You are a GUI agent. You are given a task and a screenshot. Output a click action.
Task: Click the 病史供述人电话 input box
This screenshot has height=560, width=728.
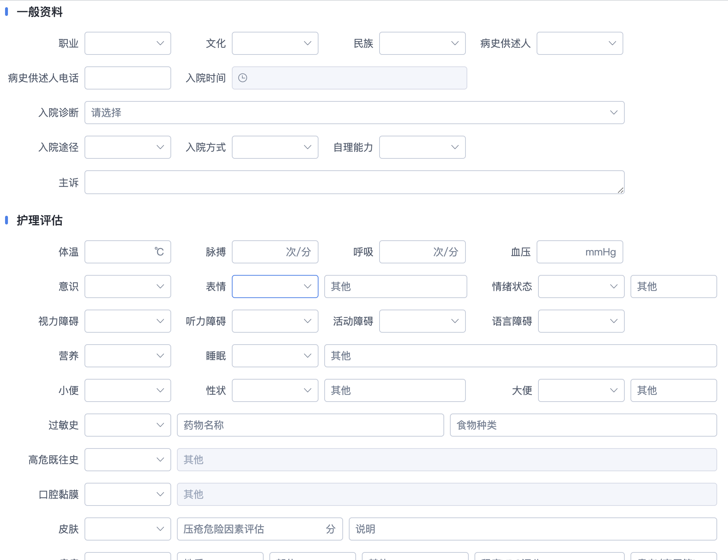[x=127, y=78]
